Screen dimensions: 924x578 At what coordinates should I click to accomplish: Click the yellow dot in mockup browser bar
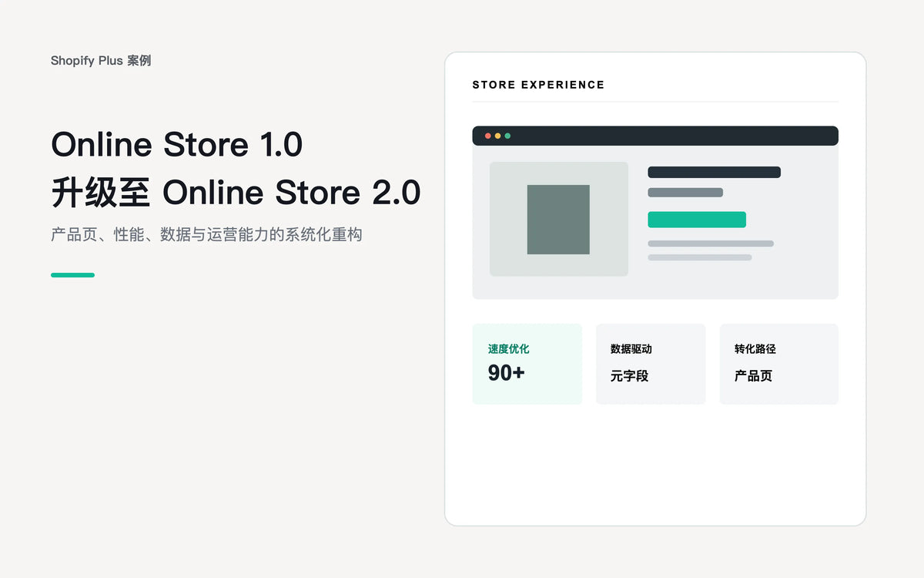click(497, 136)
